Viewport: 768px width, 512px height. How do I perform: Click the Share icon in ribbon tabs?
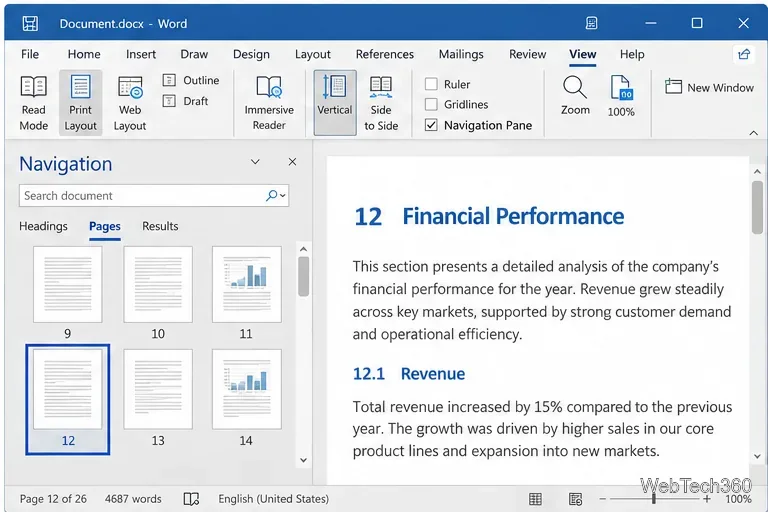744,54
